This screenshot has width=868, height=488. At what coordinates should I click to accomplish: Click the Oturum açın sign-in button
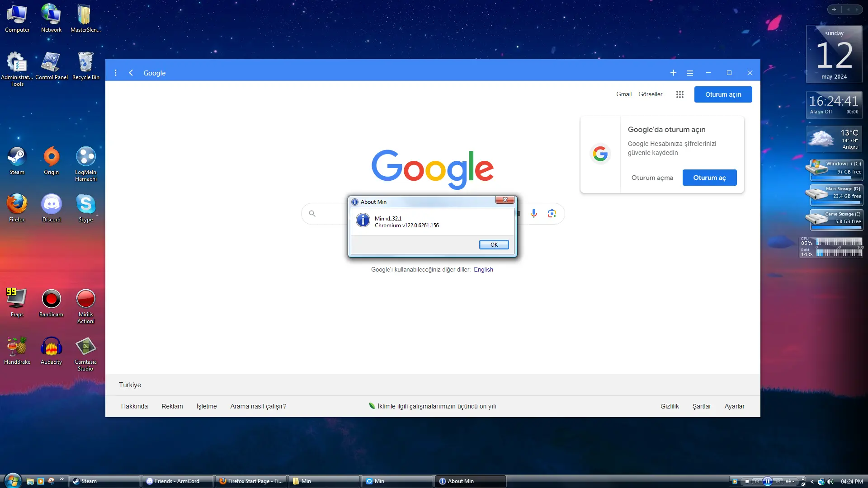723,94
